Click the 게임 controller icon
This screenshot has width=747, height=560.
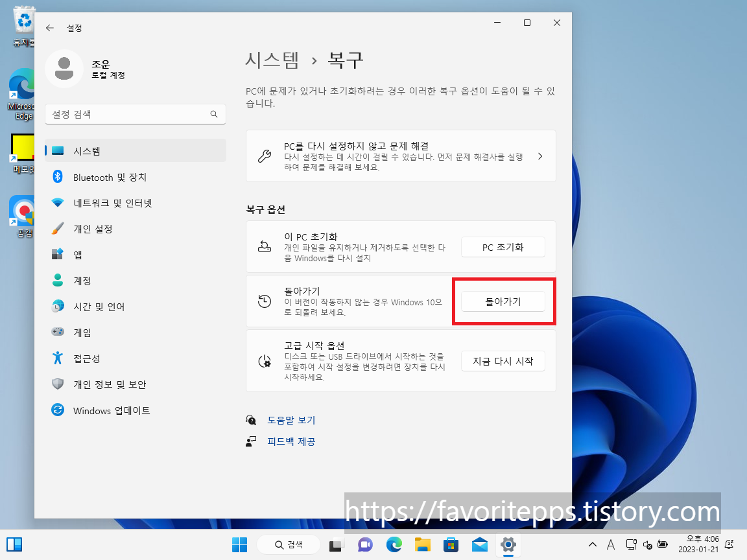[58, 332]
